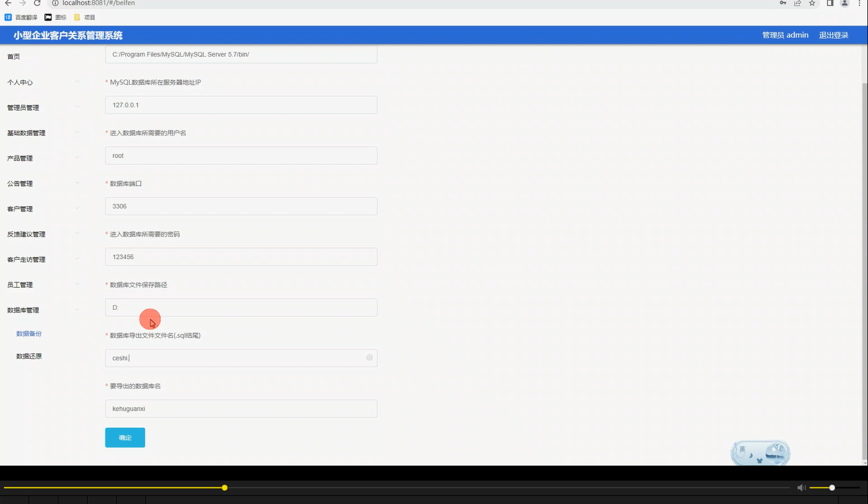Click the 进入数据库所需要的用户名 label

(x=148, y=133)
